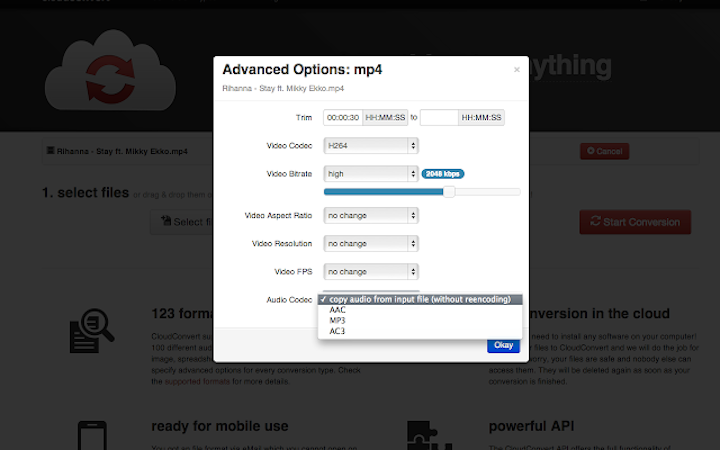Click the Trim end time field
This screenshot has height=450, width=720.
point(439,118)
